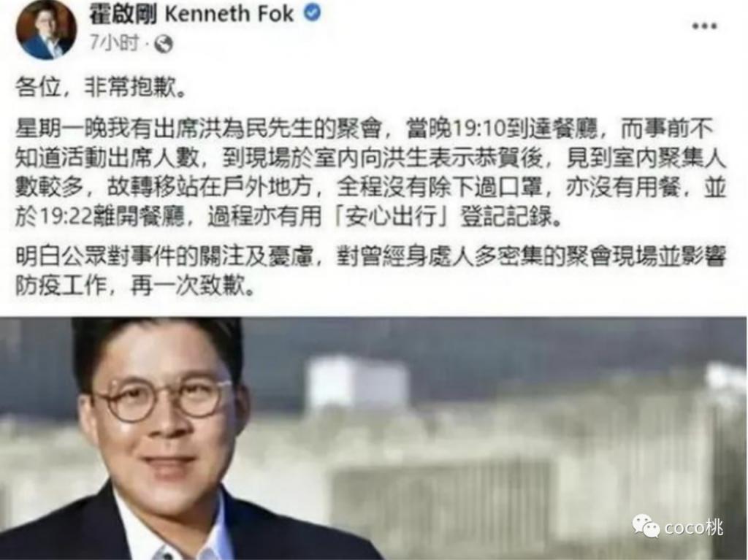Click the globe public-audience icon
The image size is (748, 560).
click(x=163, y=45)
